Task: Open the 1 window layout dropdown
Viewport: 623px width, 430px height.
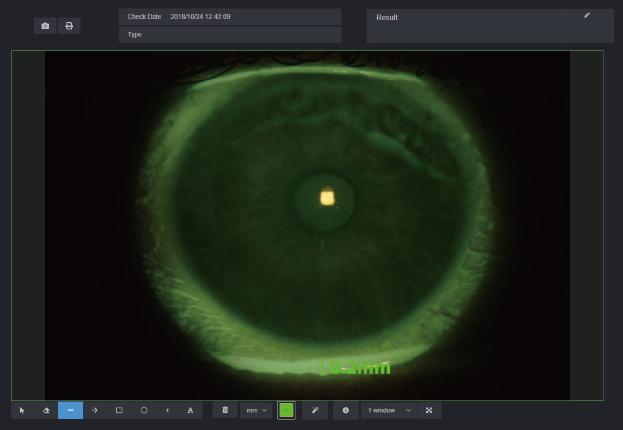Action: pos(389,410)
